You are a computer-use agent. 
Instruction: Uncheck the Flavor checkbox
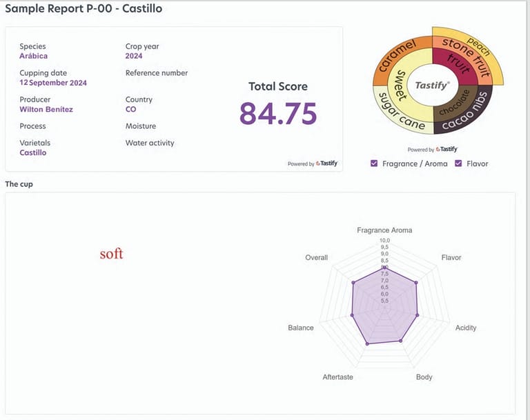pyautogui.click(x=458, y=164)
